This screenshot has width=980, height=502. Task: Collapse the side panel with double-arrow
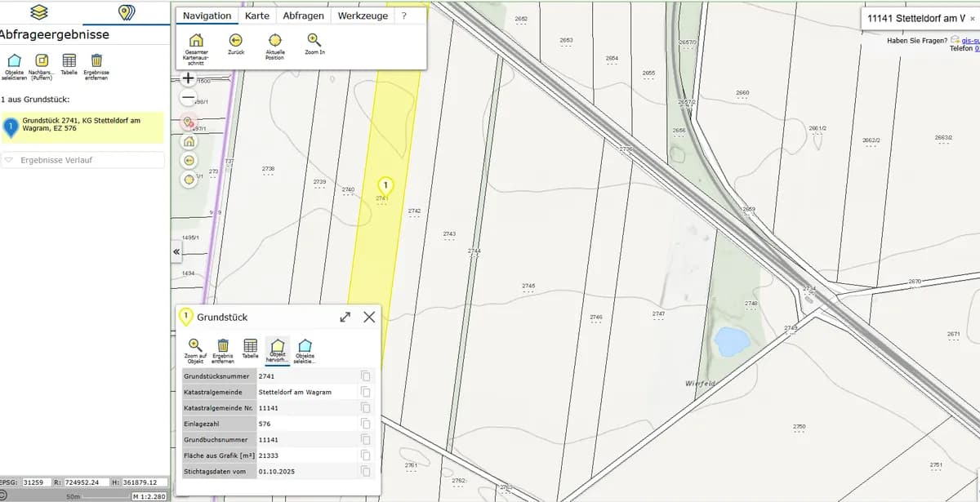point(176,252)
